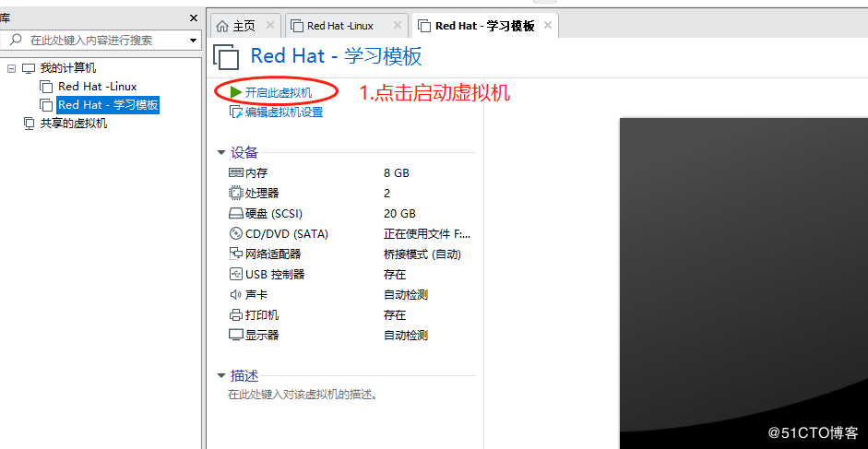Click the USB 控制器 icon
The width and height of the screenshot is (868, 449).
[x=236, y=274]
